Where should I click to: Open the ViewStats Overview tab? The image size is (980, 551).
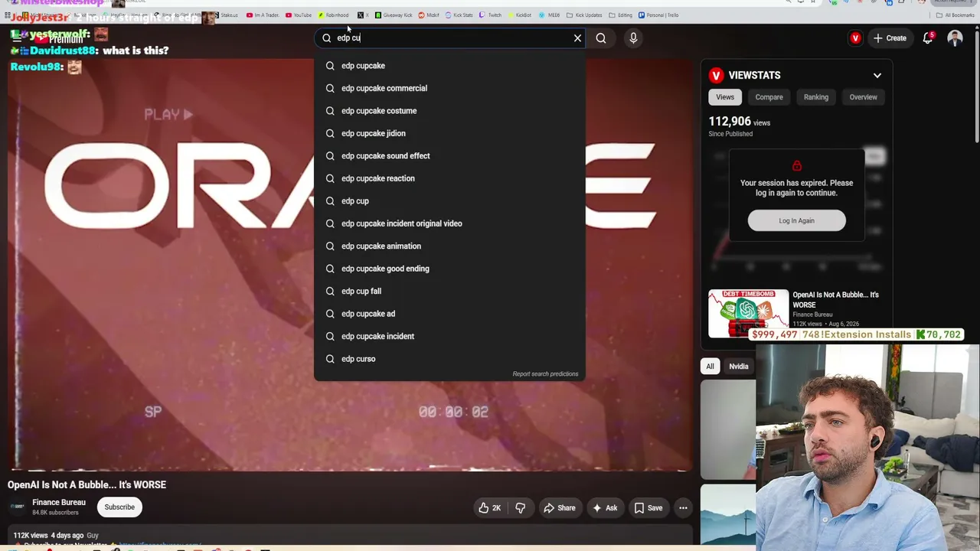tap(863, 97)
